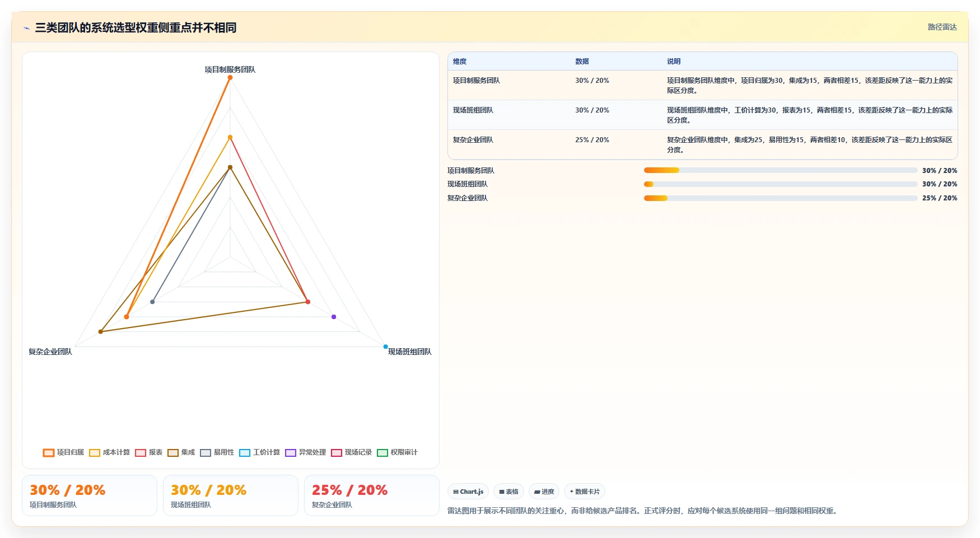
Task: Hide the 现场记录 series in the legend
Action: coord(351,452)
